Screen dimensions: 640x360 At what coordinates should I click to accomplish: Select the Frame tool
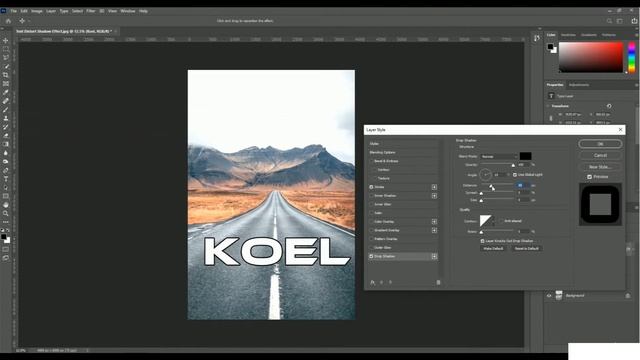[6, 84]
